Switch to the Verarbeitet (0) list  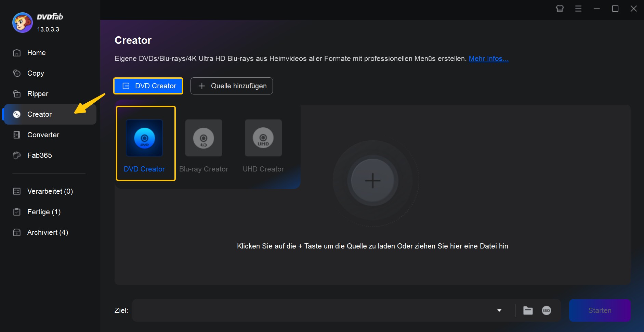50,191
